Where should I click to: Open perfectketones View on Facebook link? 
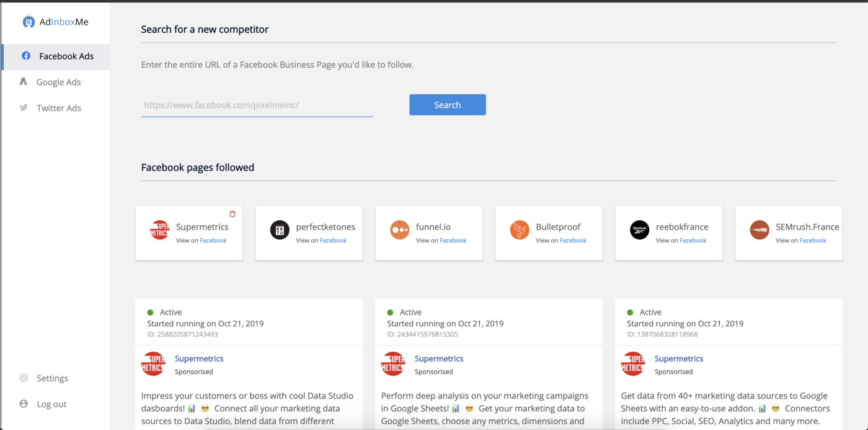333,241
